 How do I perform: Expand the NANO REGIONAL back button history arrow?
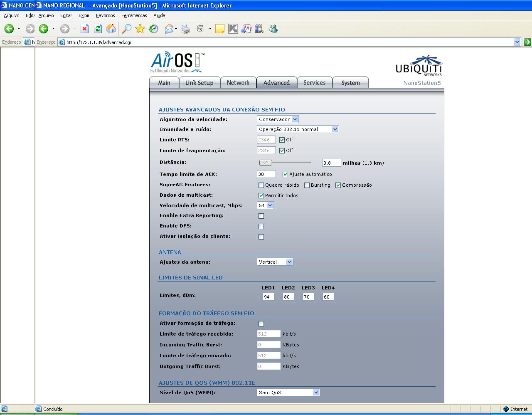pos(53,29)
